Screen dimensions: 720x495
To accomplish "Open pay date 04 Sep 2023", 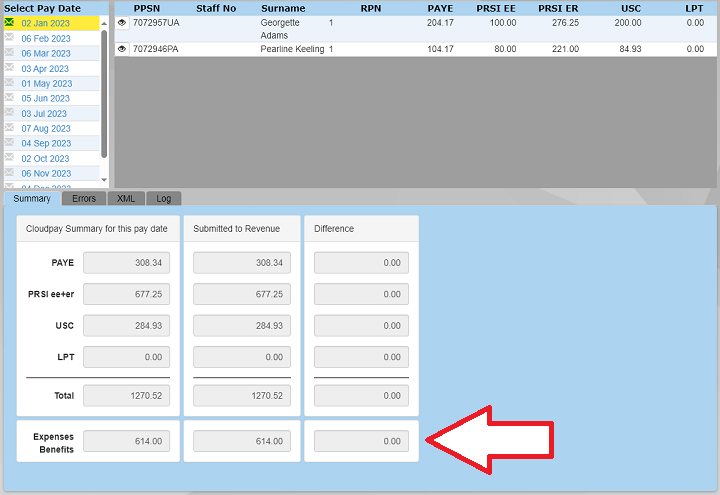I will coord(46,143).
